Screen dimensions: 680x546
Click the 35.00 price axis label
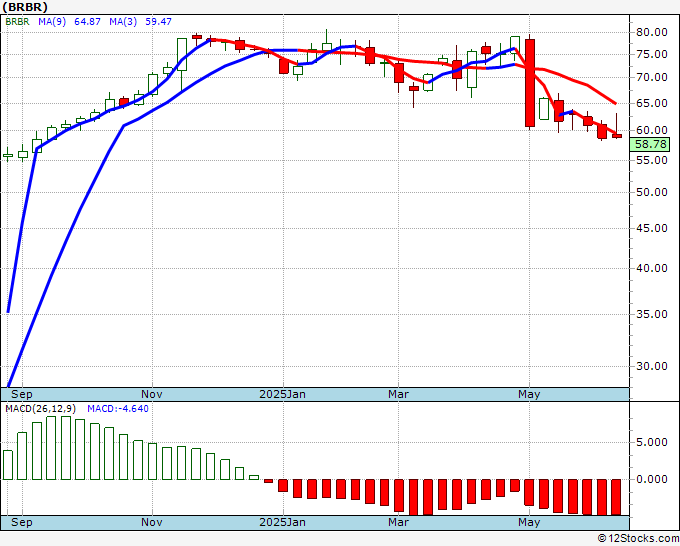651,314
